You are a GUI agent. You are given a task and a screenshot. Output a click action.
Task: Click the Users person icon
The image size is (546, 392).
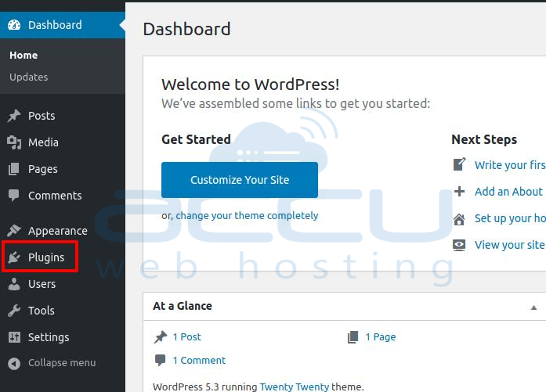click(14, 284)
